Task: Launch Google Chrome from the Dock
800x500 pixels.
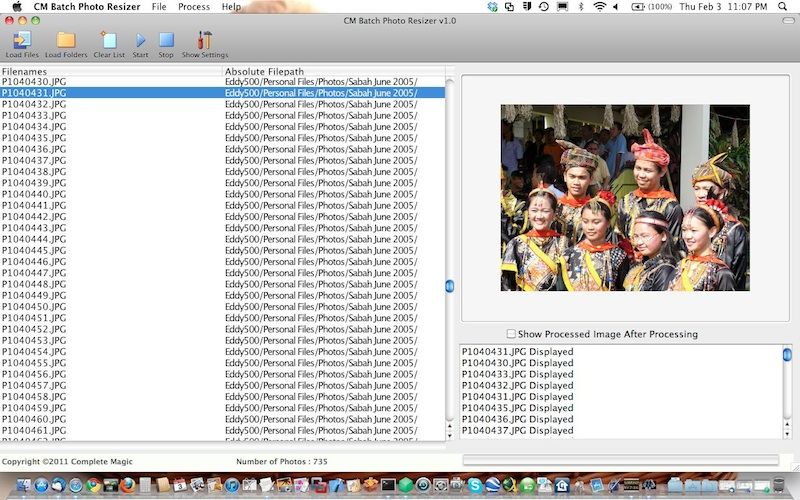Action: pos(93,485)
